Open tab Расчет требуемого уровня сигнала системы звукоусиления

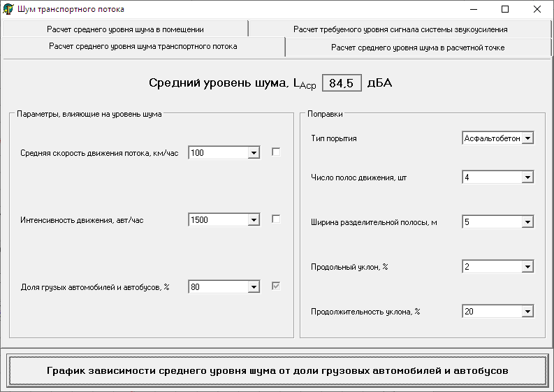click(400, 29)
